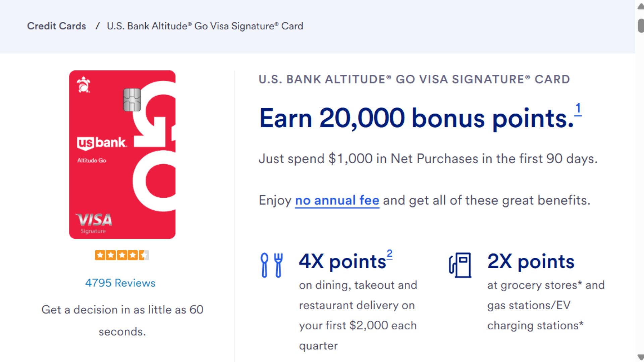Click footnote 2 next to 4X points
This screenshot has width=644, height=362.
pos(389,254)
